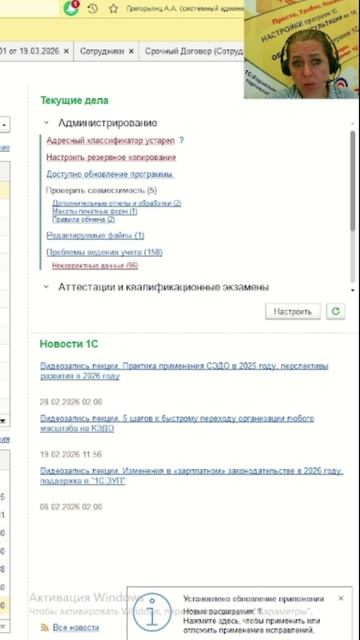The image size is (360, 640).
Task: Open Некорректные данные link
Action: pos(95,266)
